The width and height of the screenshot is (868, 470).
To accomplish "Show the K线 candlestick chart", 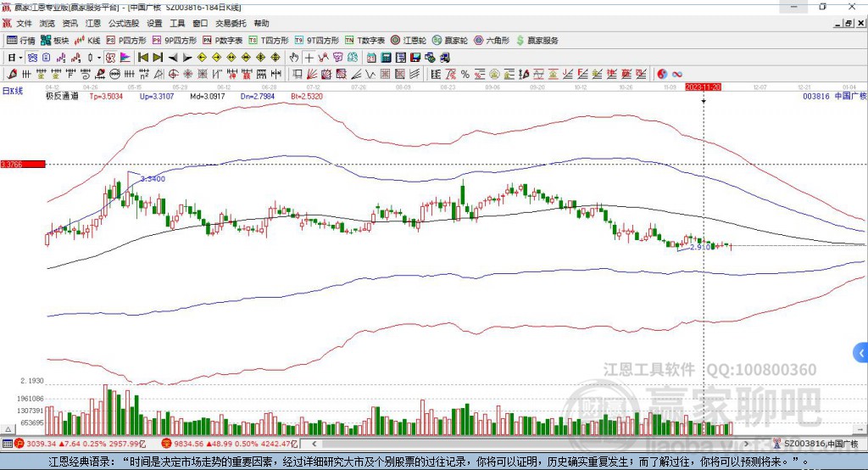I will (87, 41).
